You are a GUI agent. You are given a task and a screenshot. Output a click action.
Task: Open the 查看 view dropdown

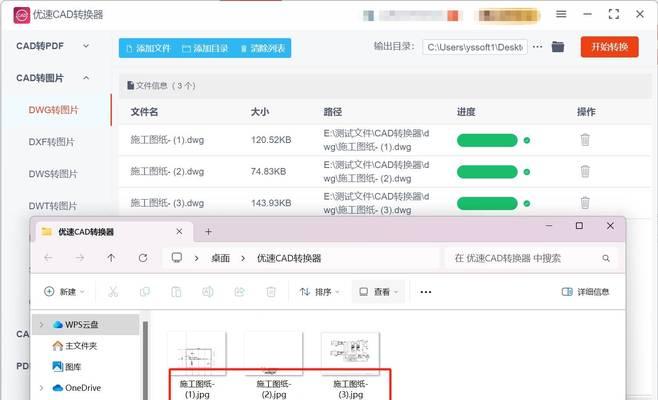tap(379, 291)
